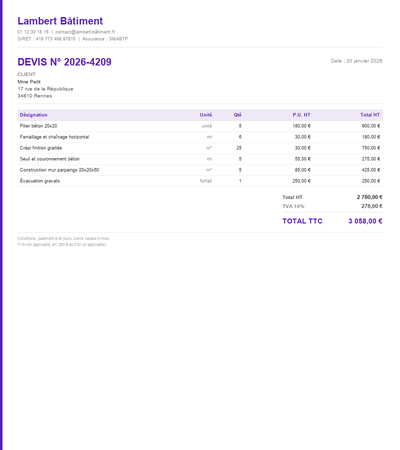
Task: Select the Pilier béton 20x20 row
Action: pyautogui.click(x=200, y=126)
